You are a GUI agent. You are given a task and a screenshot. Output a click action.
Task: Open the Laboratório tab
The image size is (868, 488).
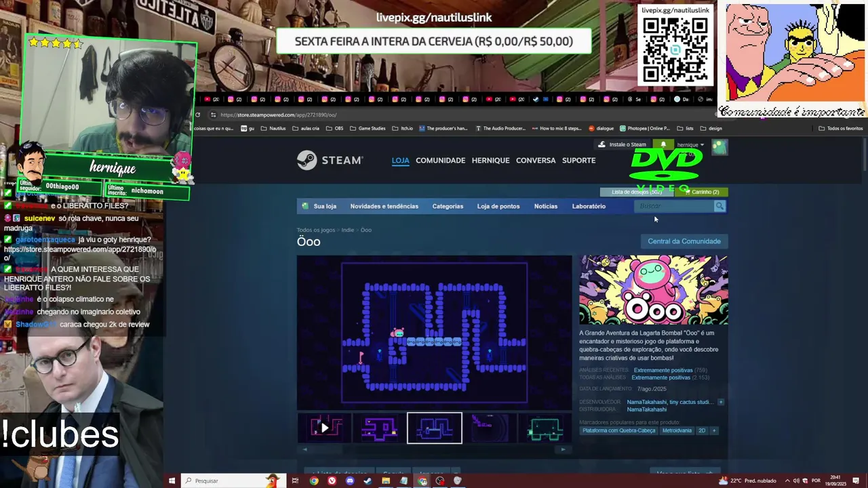pos(589,206)
